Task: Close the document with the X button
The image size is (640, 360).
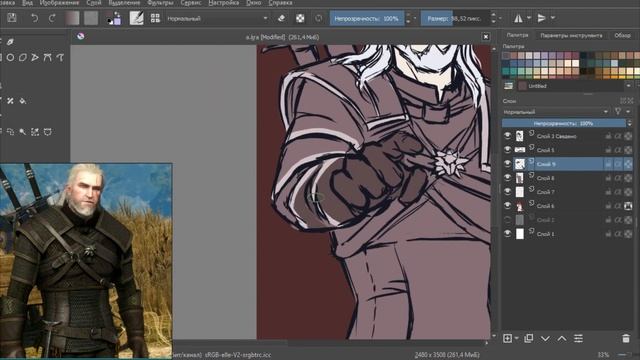Action: (x=486, y=37)
